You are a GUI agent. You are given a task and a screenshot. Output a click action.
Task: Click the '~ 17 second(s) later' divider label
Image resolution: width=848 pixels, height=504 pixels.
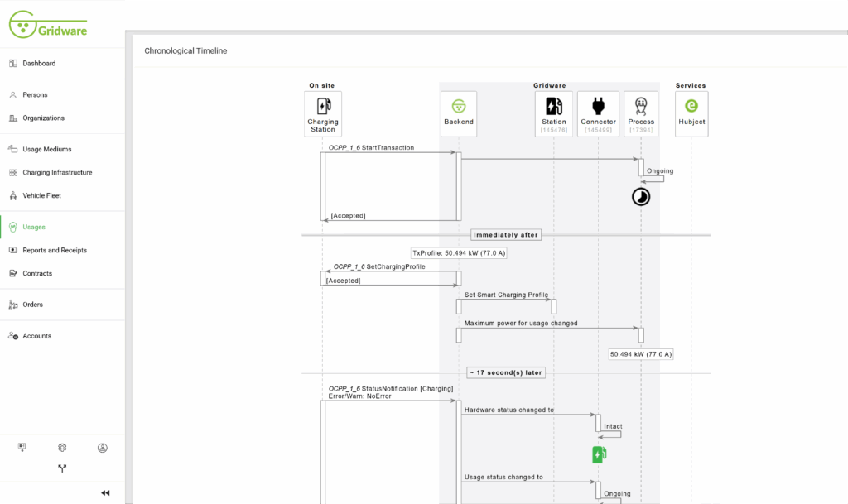pos(506,372)
